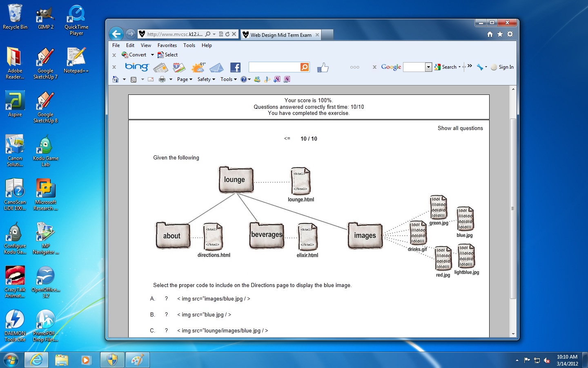Click the Show all questions link
Screen dimensions: 588x368
tap(460, 128)
